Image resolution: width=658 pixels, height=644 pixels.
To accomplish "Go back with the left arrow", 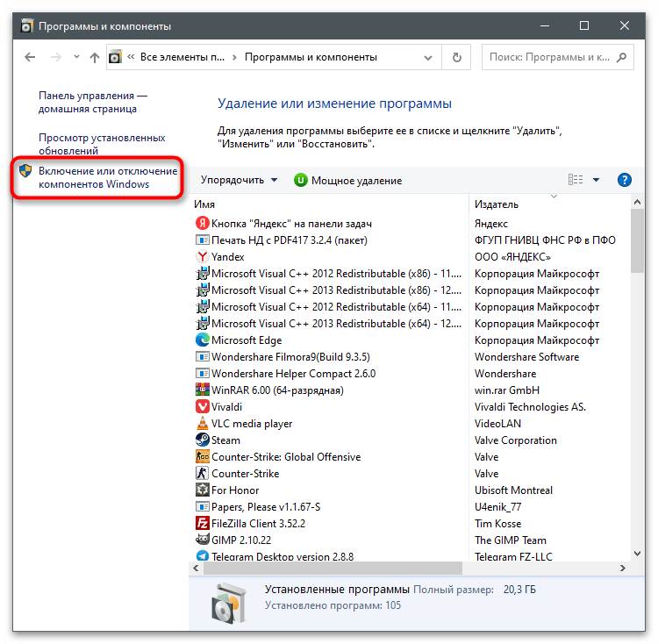I will point(30,57).
